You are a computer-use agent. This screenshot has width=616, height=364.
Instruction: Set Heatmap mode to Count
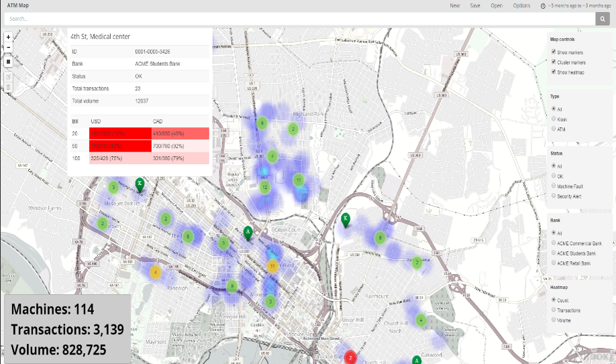tap(554, 300)
